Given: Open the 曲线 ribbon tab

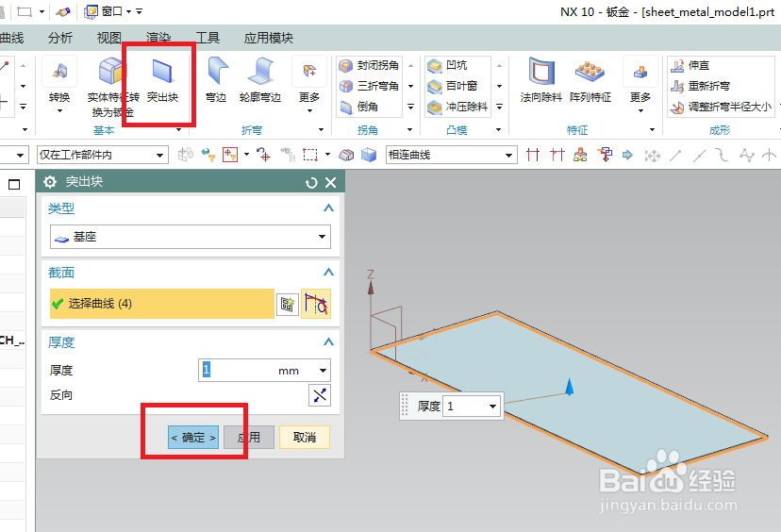Looking at the screenshot, I should click(12, 38).
